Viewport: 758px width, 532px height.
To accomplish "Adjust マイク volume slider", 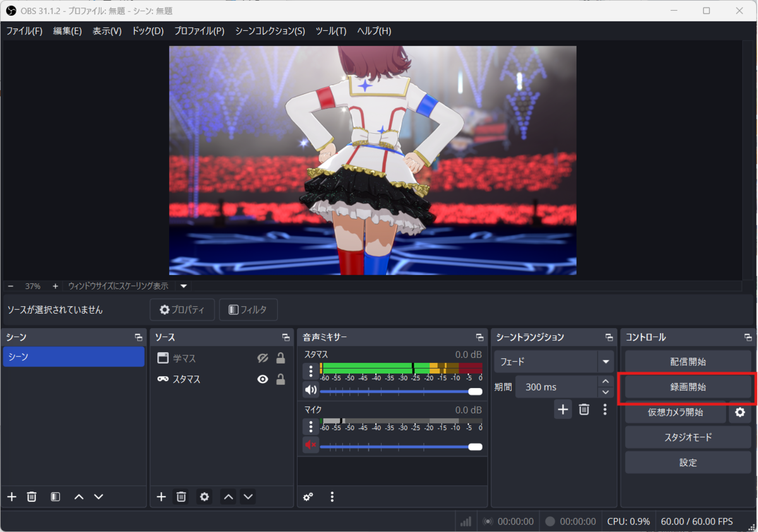I will click(401, 447).
